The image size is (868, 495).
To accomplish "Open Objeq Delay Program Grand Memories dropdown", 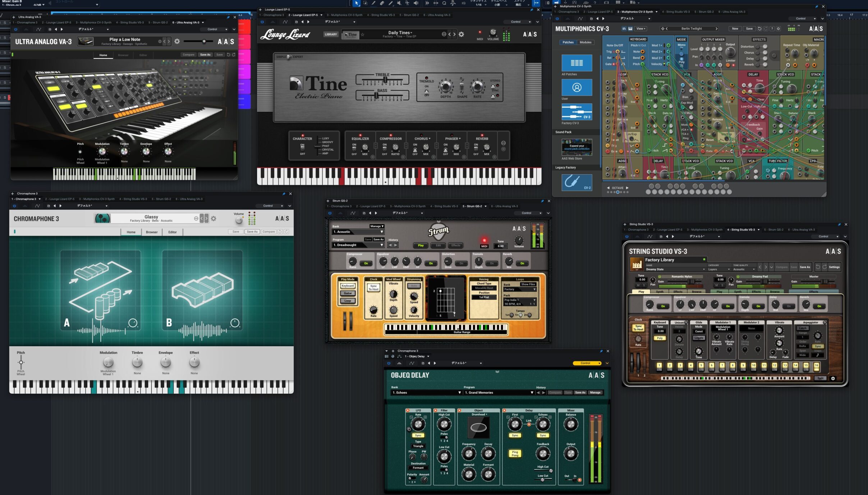I will 499,393.
